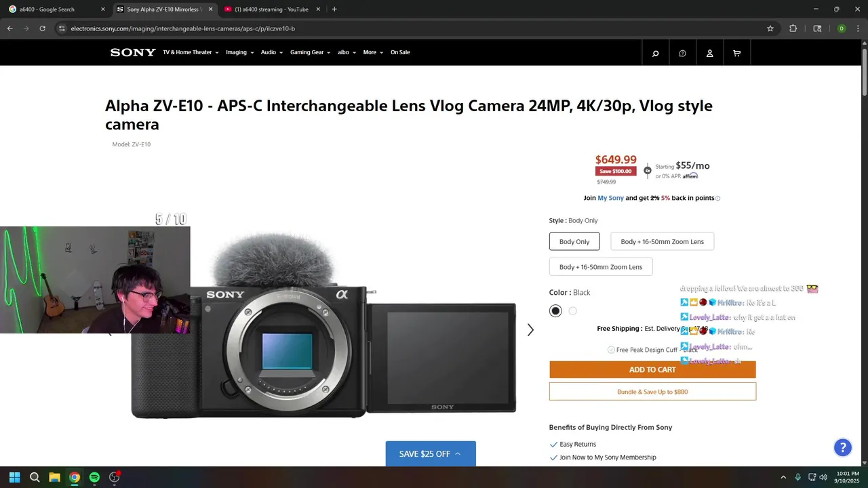Open Windows taskbar search

pos(35,477)
